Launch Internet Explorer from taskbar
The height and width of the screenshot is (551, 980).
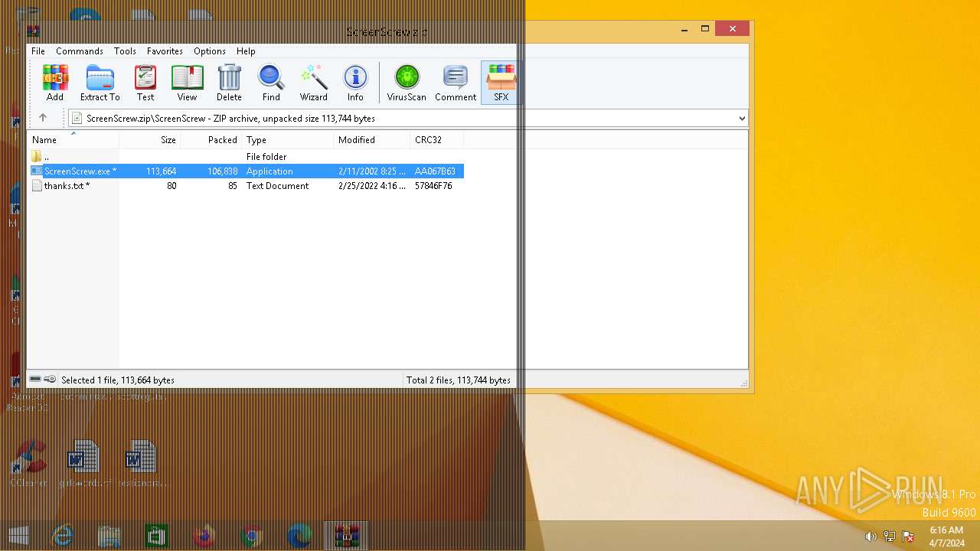62,536
